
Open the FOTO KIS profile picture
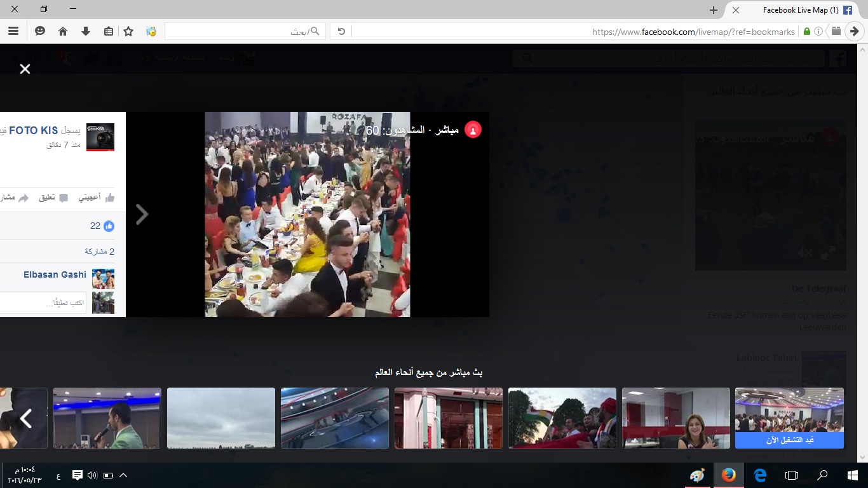[100, 137]
